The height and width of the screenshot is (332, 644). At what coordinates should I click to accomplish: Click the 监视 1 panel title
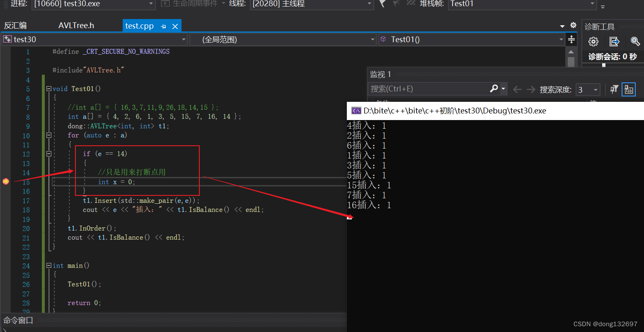point(380,75)
